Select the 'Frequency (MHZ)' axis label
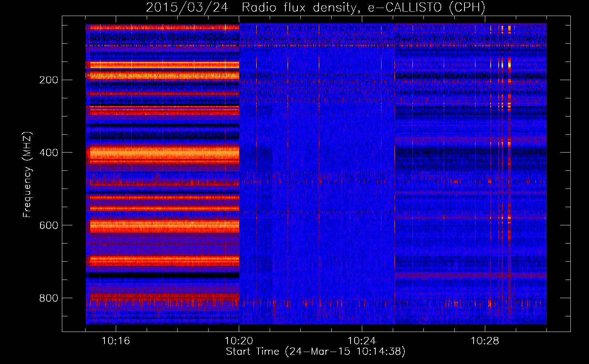 [x=27, y=175]
